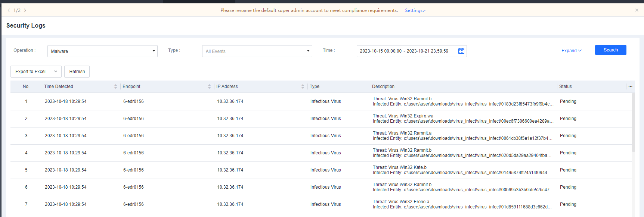
Task: Click the previous notification arrow
Action: [9, 10]
